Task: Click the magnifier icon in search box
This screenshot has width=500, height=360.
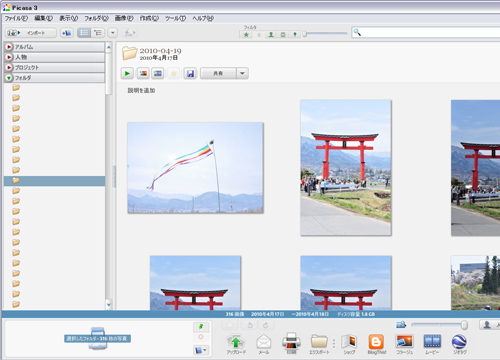Action: point(357,32)
